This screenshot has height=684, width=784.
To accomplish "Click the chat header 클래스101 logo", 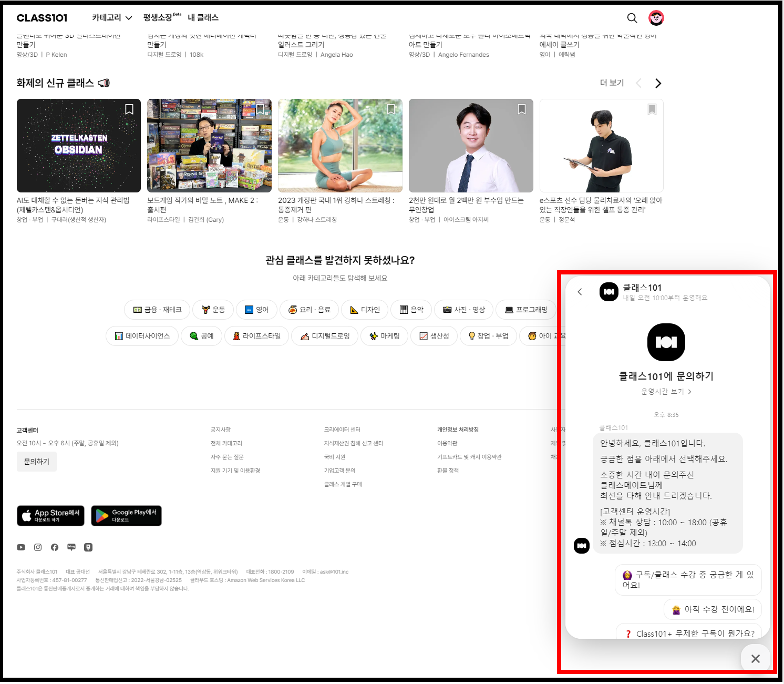I will point(609,292).
